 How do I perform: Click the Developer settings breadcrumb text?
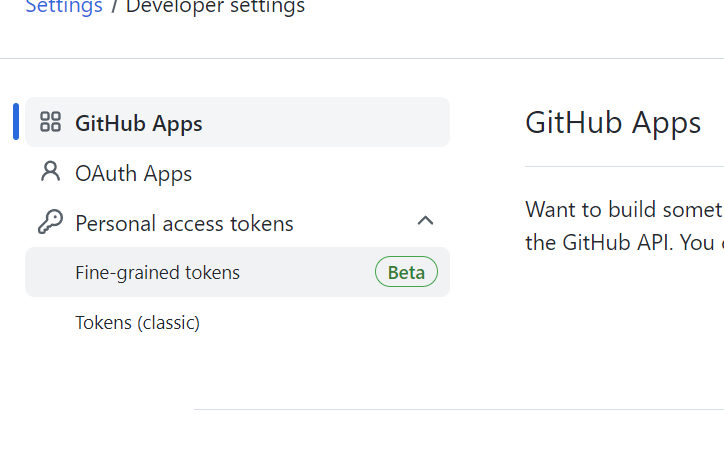click(215, 6)
